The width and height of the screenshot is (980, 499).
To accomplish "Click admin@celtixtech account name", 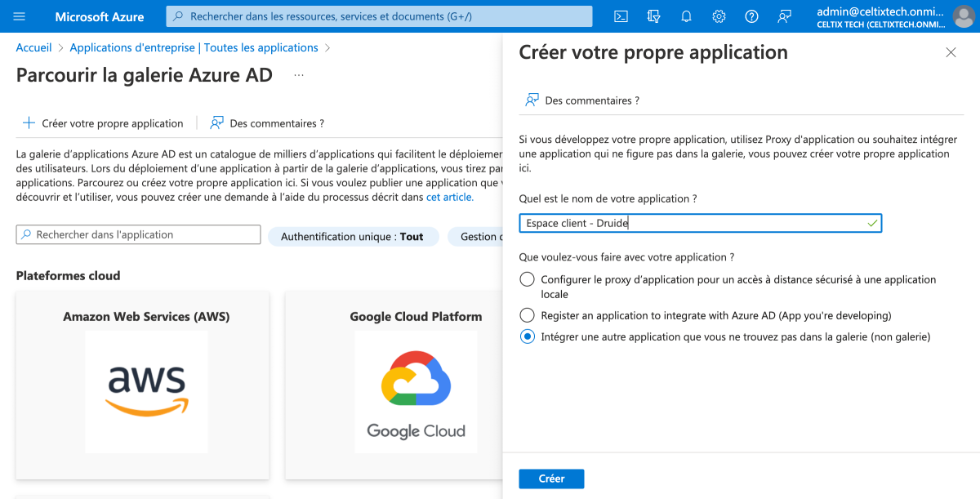I will (x=880, y=11).
